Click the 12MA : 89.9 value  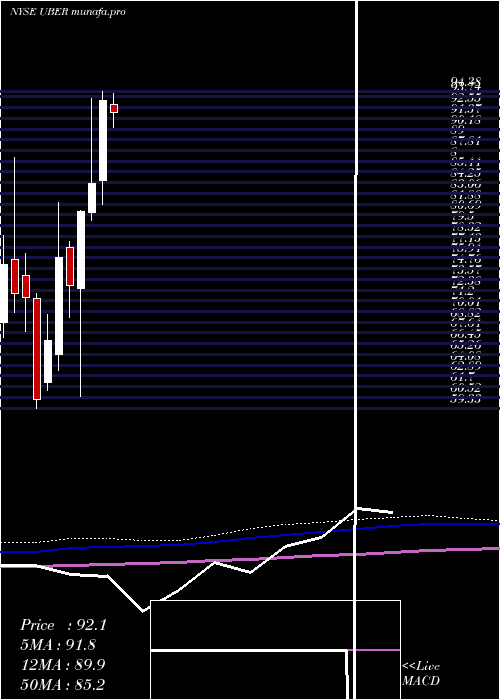(x=63, y=665)
